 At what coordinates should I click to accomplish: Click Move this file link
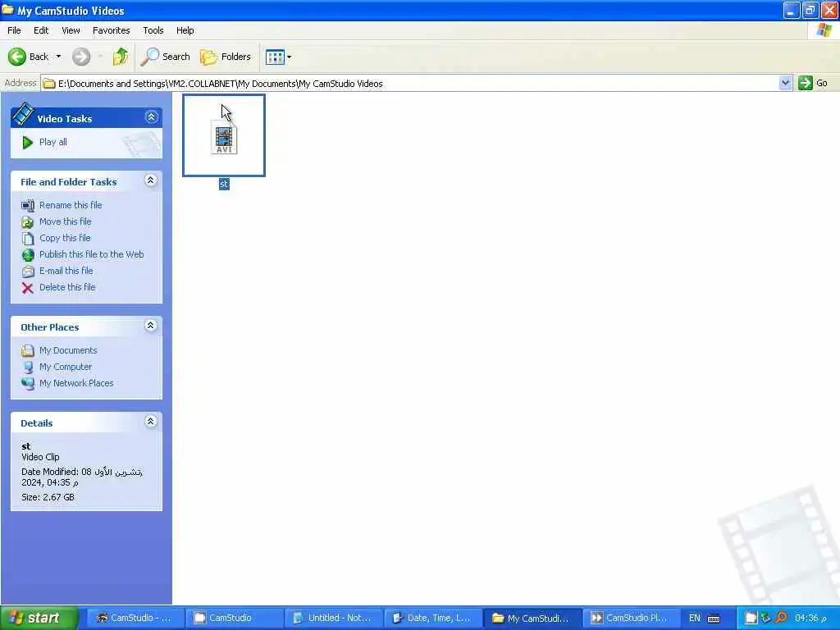[66, 221]
